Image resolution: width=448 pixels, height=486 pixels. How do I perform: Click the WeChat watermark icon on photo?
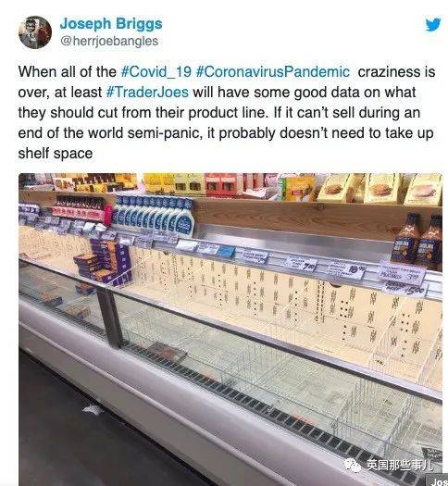pos(353,465)
